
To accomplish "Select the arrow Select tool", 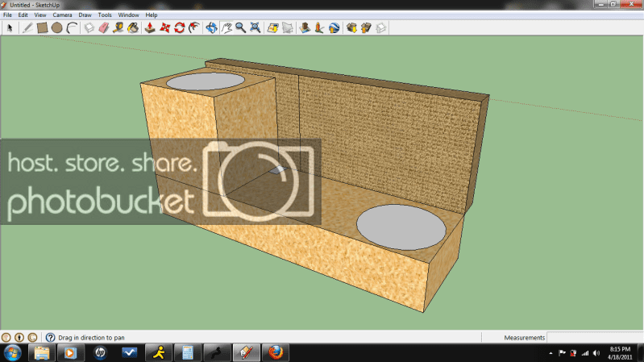I will click(10, 28).
